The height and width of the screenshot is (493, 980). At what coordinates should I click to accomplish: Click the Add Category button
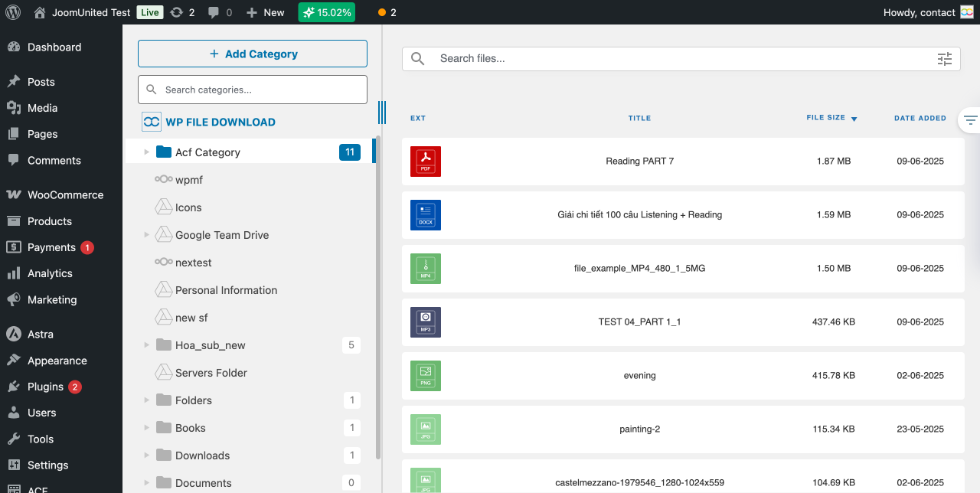pyautogui.click(x=253, y=54)
